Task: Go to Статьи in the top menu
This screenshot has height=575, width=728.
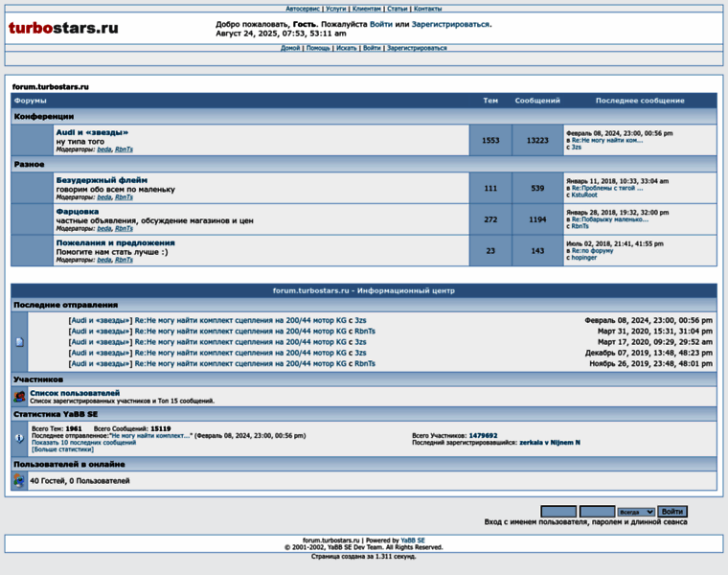Action: (397, 8)
